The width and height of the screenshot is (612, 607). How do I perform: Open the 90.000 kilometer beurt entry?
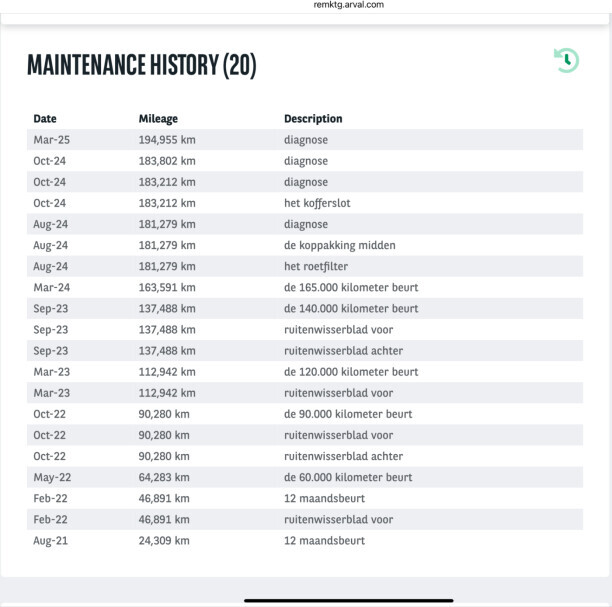coord(348,414)
